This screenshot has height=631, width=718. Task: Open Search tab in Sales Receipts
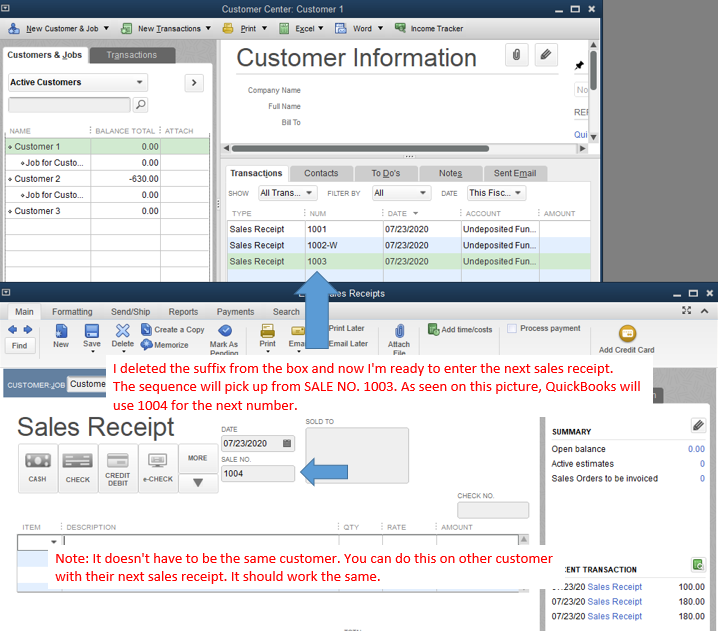coord(286,312)
